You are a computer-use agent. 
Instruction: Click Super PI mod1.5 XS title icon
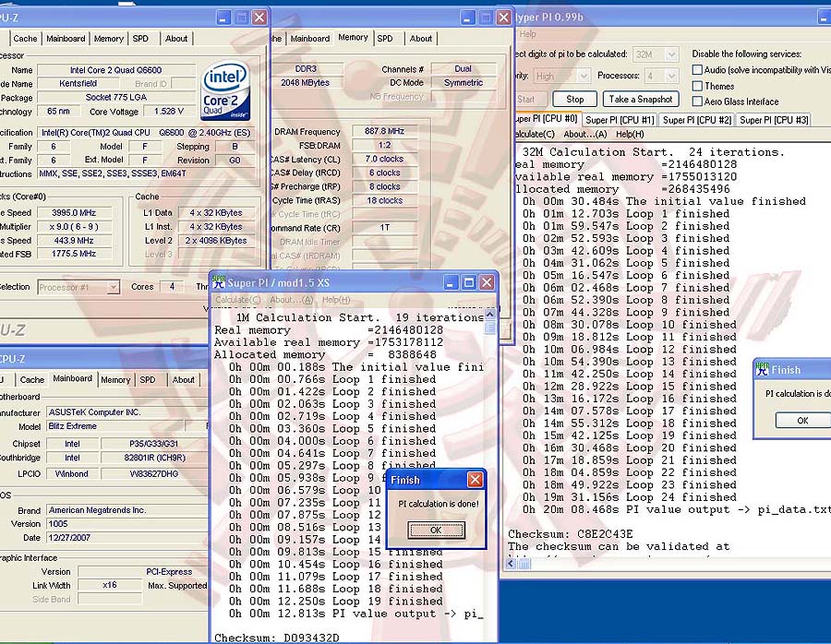pyautogui.click(x=218, y=283)
